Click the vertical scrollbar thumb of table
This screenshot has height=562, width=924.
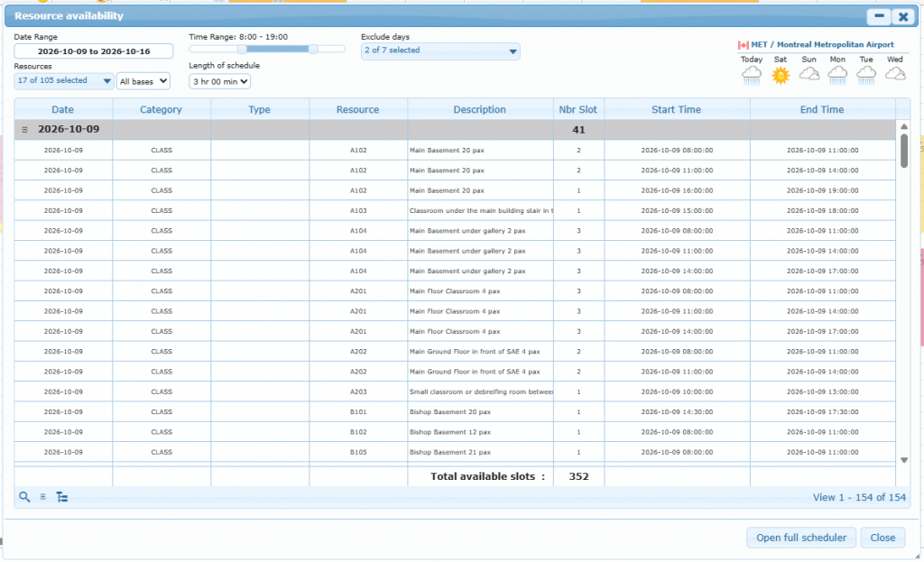click(904, 151)
